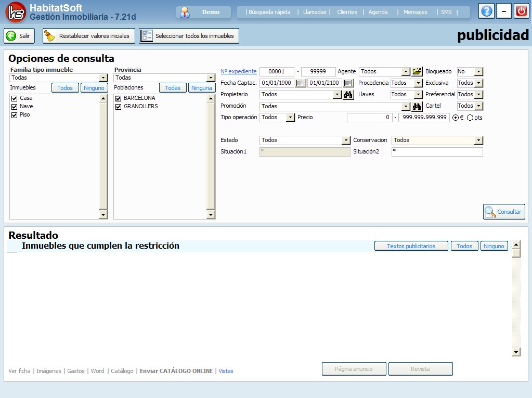Open the Estado dropdown
This screenshot has width=532, height=398.
[x=346, y=140]
